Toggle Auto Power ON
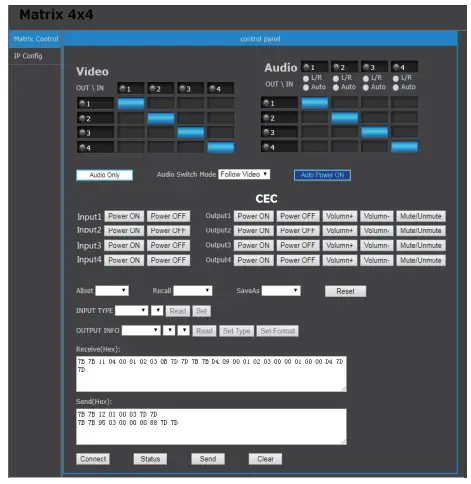This screenshot has width=471, height=484. coord(322,175)
